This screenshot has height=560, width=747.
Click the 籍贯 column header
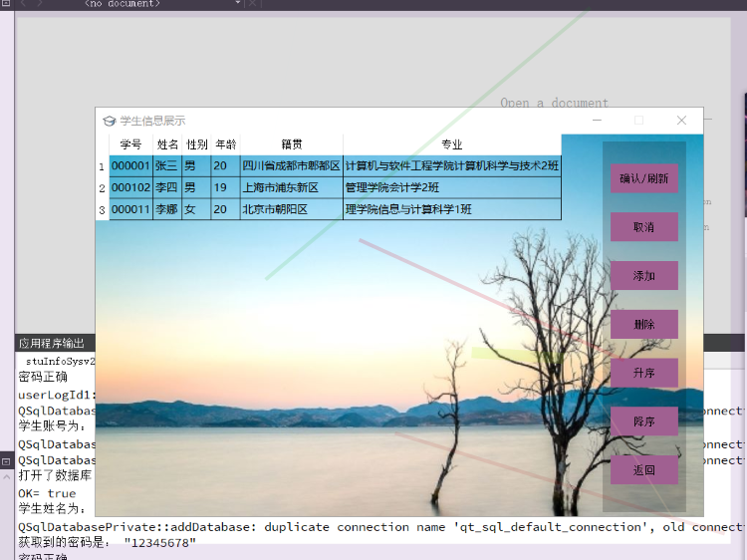pyautogui.click(x=292, y=144)
